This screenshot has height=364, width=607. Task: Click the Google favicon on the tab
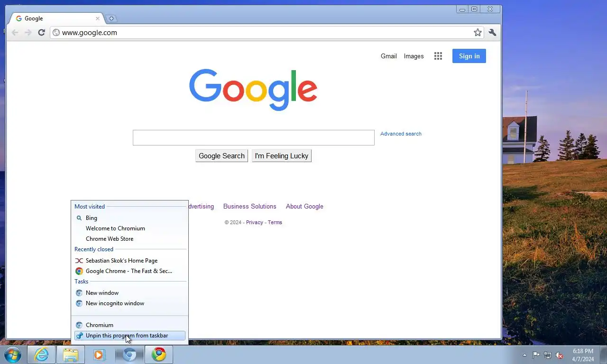coord(19,18)
